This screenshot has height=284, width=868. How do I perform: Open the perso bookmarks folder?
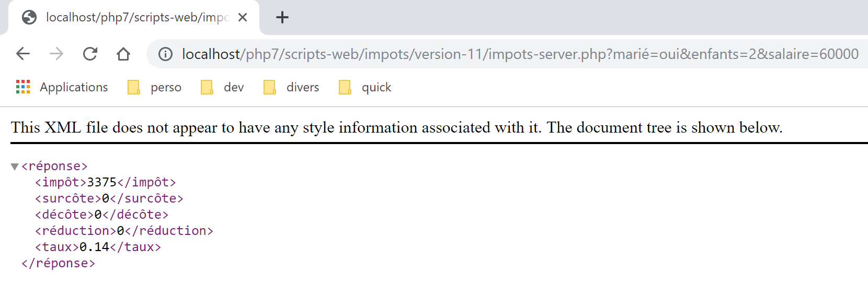pos(155,87)
